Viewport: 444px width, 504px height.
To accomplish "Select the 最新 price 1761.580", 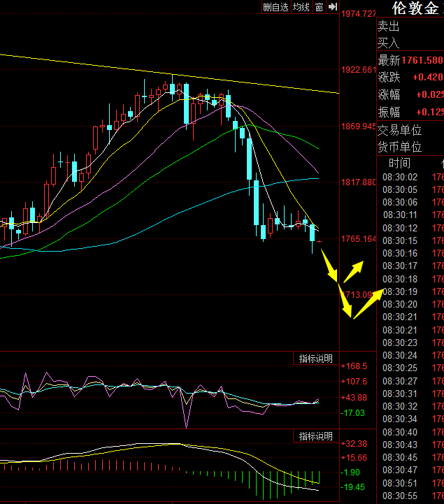I will (422, 60).
